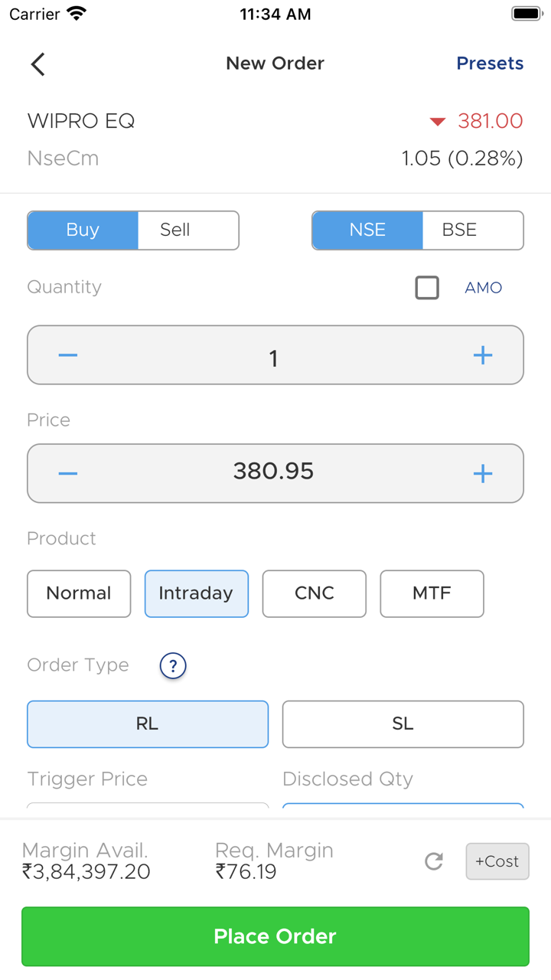
Task: Enable the AMO checkbox
Action: 427,288
